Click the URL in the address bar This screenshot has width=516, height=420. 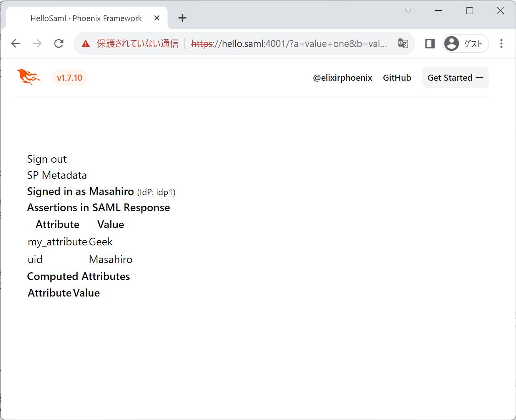[x=289, y=43]
